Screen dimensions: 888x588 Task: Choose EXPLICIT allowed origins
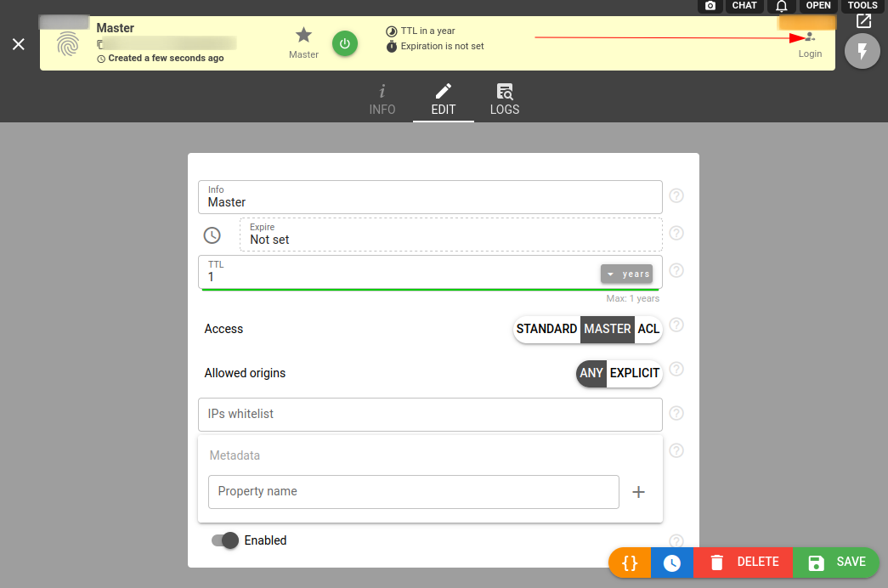(634, 373)
